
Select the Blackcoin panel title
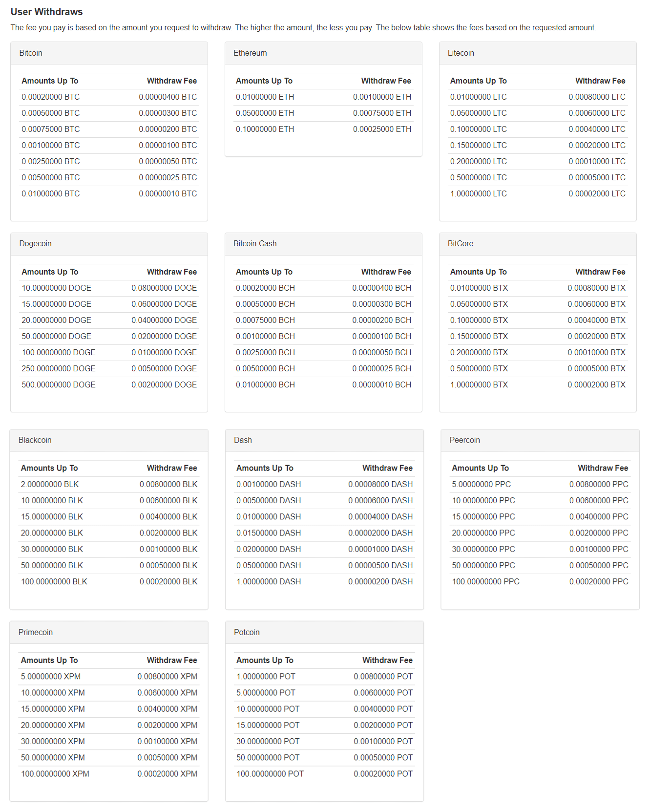[35, 440]
